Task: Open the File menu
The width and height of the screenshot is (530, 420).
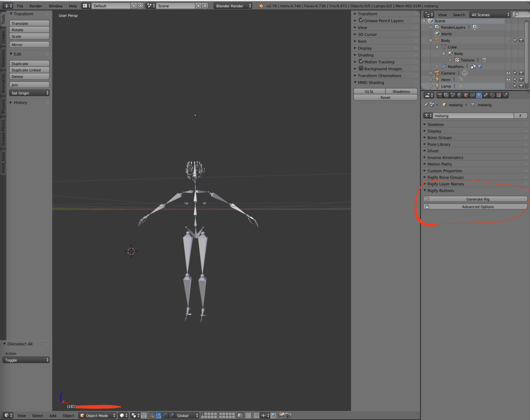Action: point(20,6)
